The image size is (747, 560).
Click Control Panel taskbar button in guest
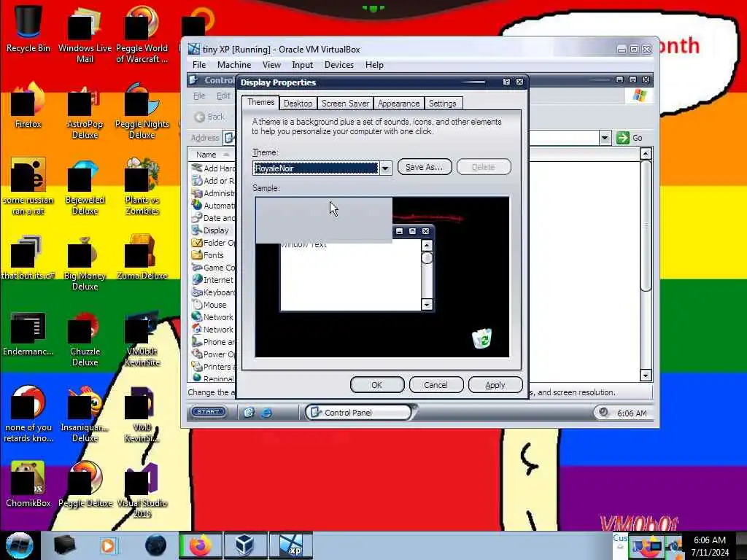(x=358, y=413)
